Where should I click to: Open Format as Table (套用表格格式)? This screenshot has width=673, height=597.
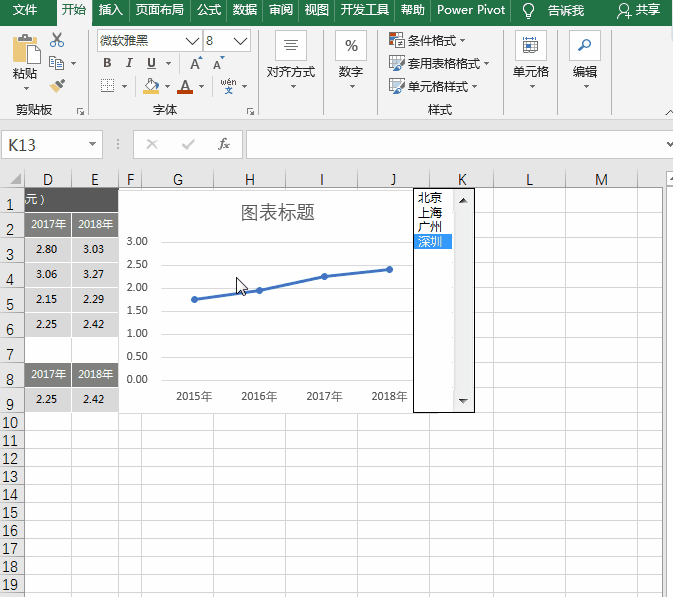(440, 64)
